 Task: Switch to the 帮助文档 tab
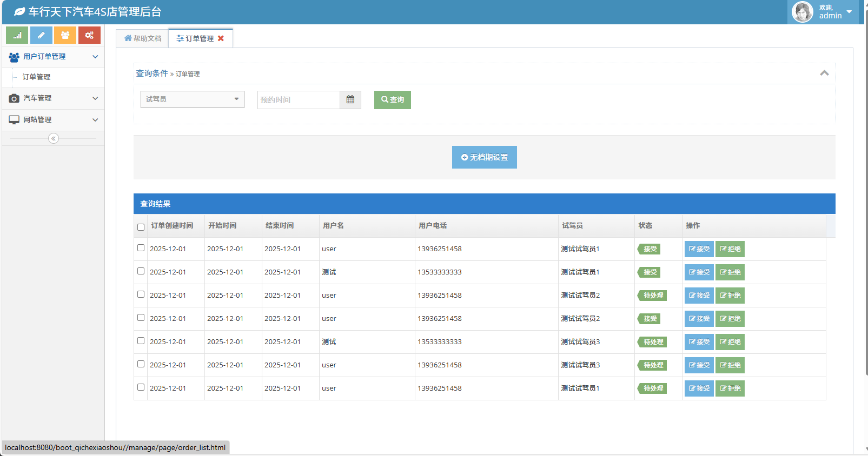click(143, 38)
